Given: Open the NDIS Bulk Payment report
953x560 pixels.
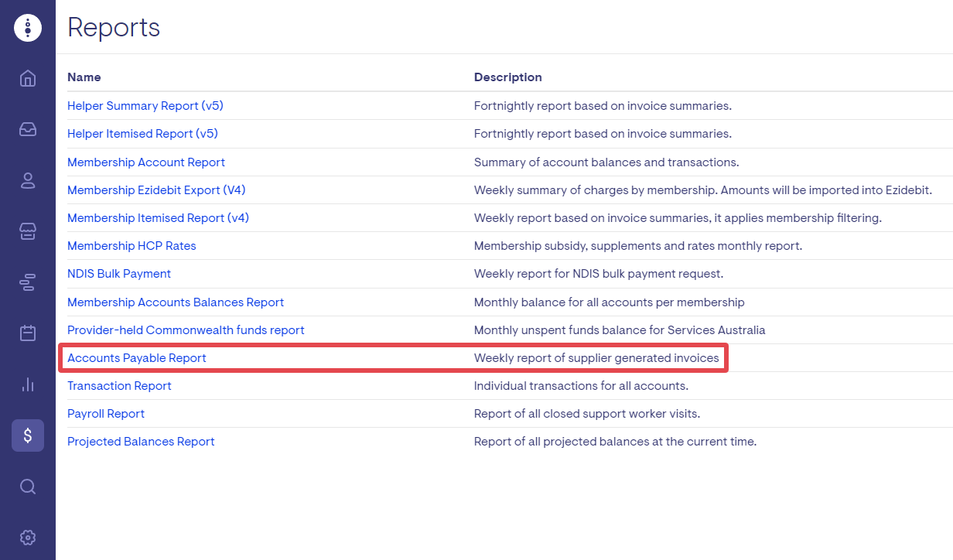Looking at the screenshot, I should (119, 274).
